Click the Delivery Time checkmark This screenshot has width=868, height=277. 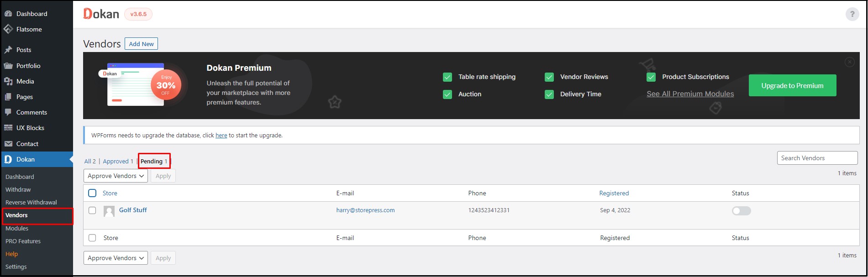[x=549, y=94]
